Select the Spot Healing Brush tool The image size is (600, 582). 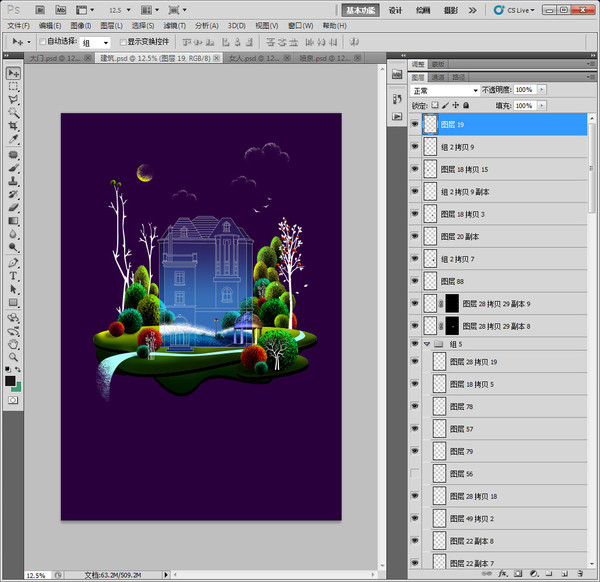pos(13,155)
